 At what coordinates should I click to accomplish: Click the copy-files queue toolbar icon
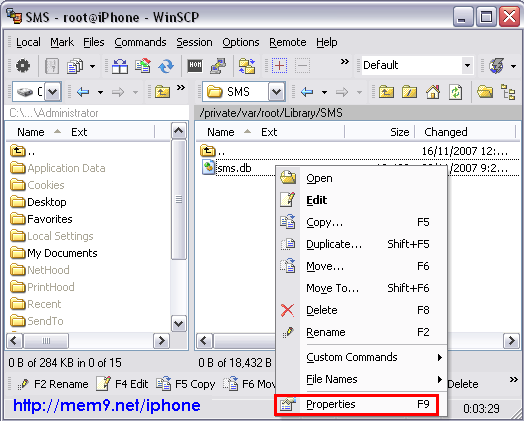point(76,66)
